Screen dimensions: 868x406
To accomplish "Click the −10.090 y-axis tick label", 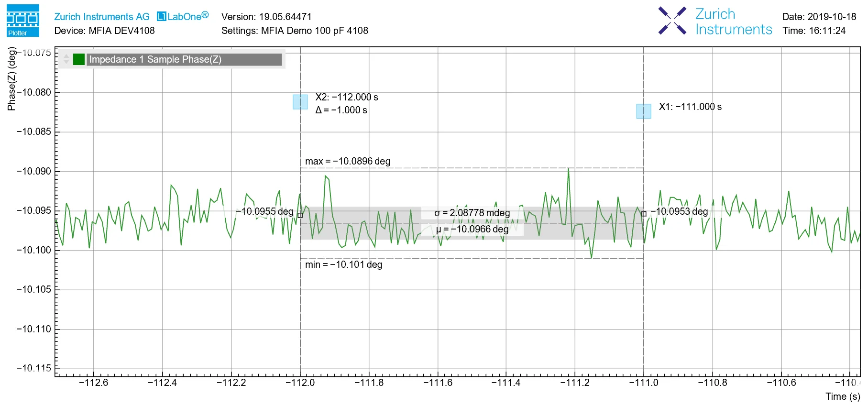I will click(x=33, y=171).
